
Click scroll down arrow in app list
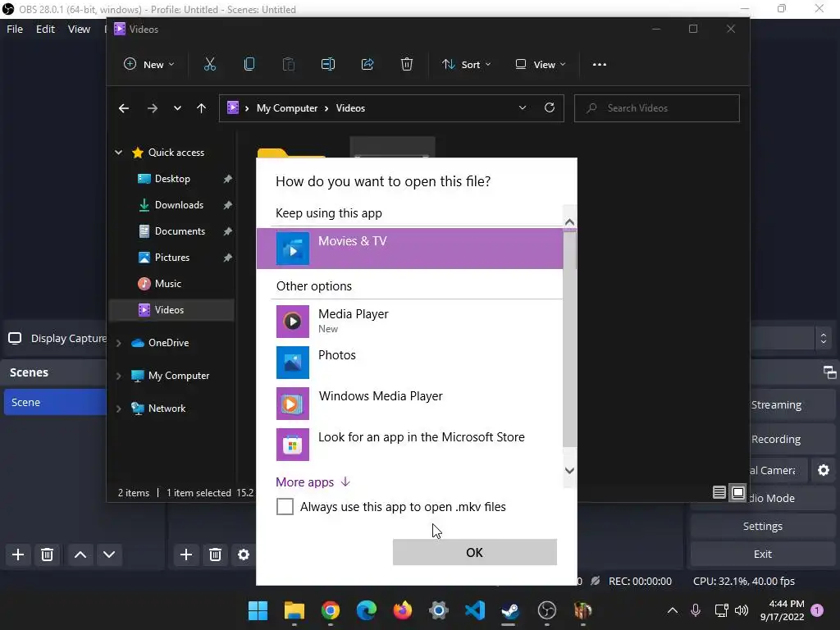click(569, 471)
